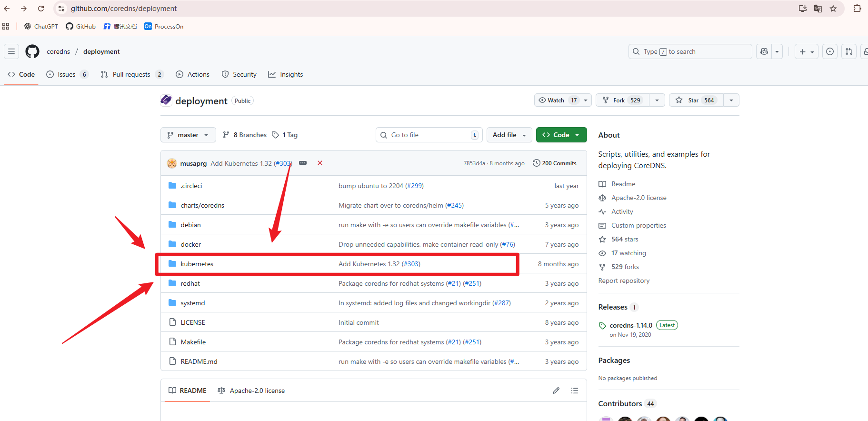This screenshot has height=421, width=868.
Task: Open the LICENSE file
Action: [193, 322]
